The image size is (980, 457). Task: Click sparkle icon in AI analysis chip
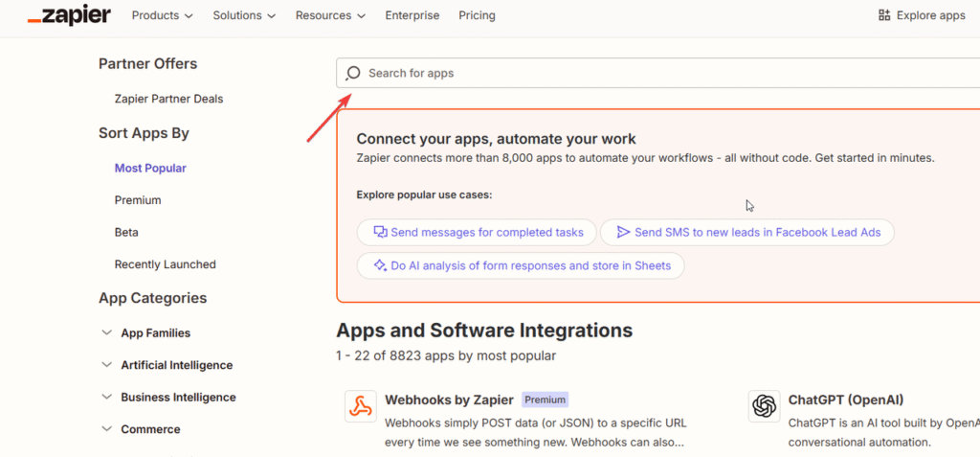click(x=379, y=265)
